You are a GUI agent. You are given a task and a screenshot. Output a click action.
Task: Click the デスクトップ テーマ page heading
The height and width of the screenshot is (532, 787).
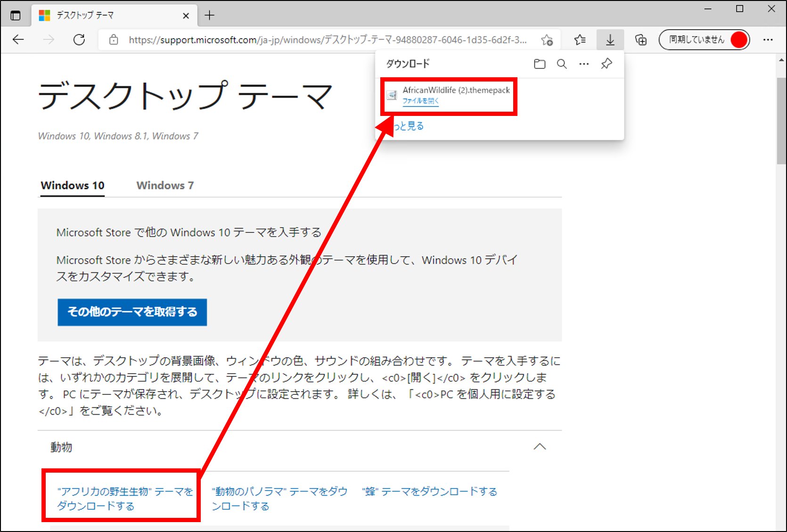point(185,96)
